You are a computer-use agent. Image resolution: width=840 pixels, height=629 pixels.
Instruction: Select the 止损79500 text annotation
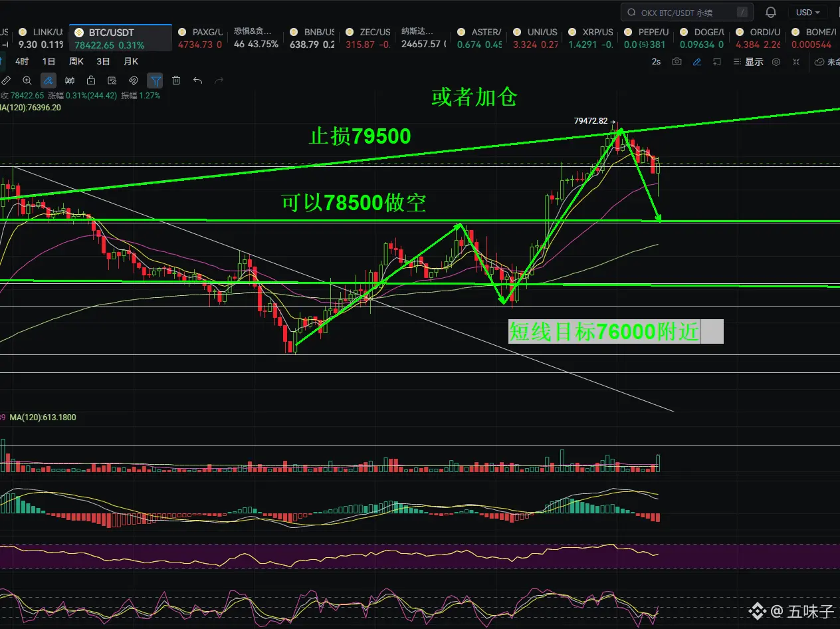pyautogui.click(x=360, y=137)
